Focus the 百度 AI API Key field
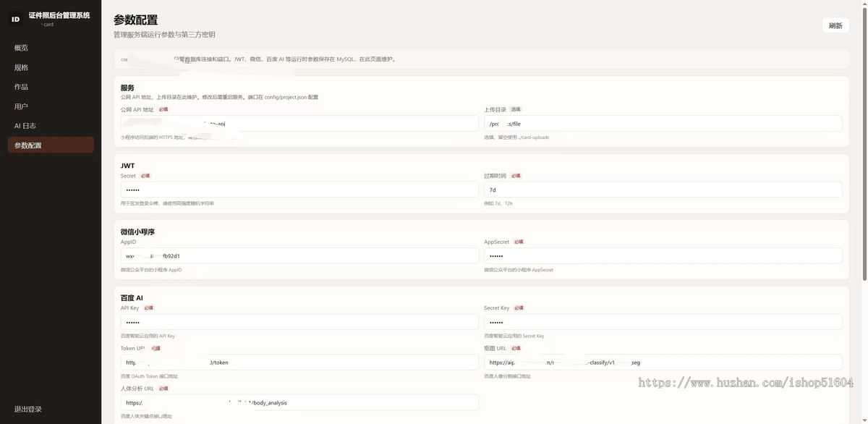This screenshot has height=424, width=868. tap(299, 322)
